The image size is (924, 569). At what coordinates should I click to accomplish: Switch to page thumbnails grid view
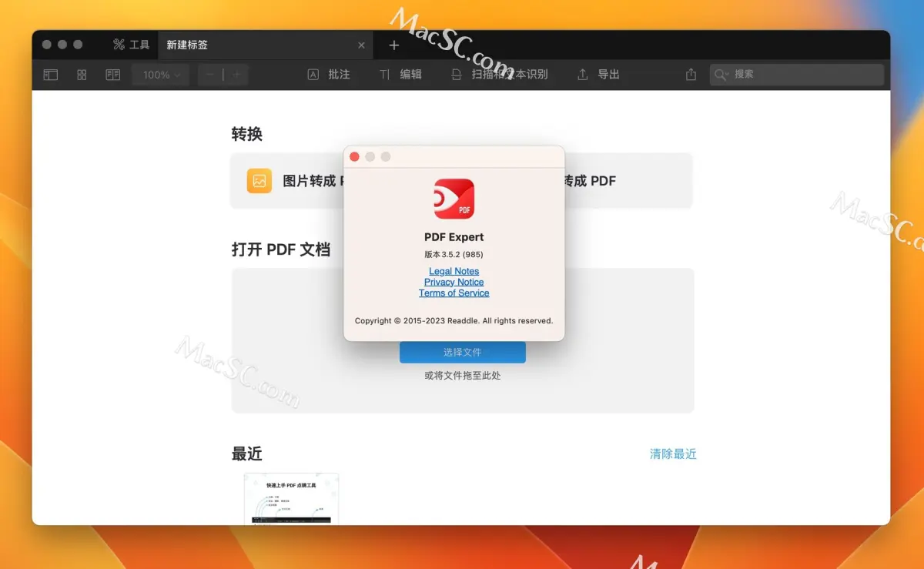[82, 75]
